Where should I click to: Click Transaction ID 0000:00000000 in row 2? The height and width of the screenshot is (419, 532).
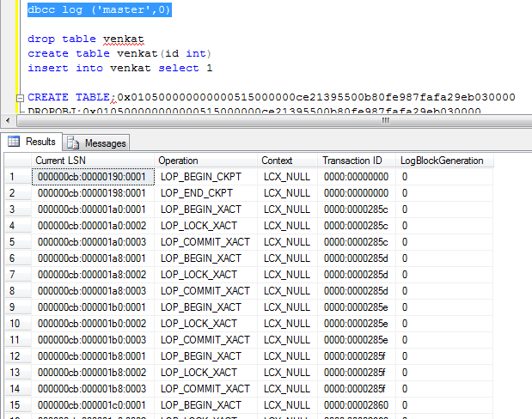coord(357,193)
